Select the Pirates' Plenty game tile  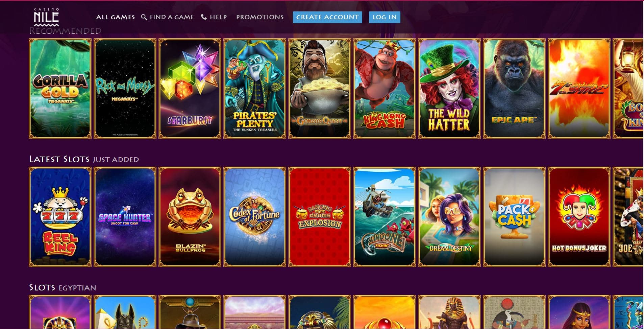click(x=255, y=89)
